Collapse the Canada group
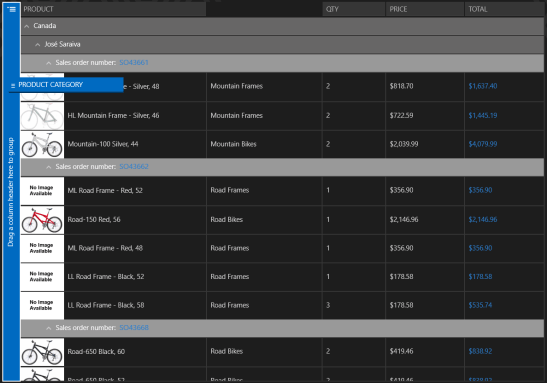Screen dimensions: 547x383 (27, 26)
